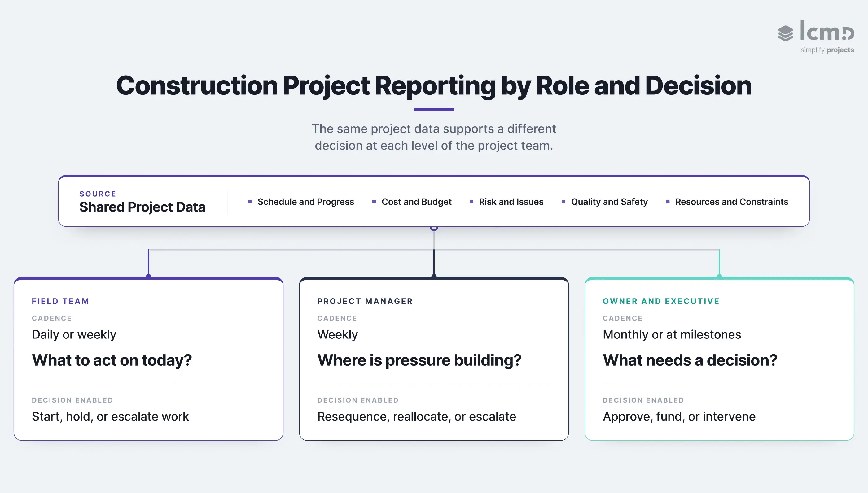The height and width of the screenshot is (493, 868).
Task: Click 'Where is pressure building?' question
Action: tap(419, 360)
